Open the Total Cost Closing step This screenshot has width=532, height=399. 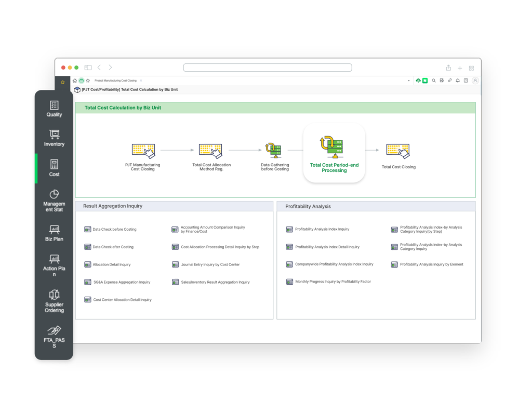(x=398, y=155)
